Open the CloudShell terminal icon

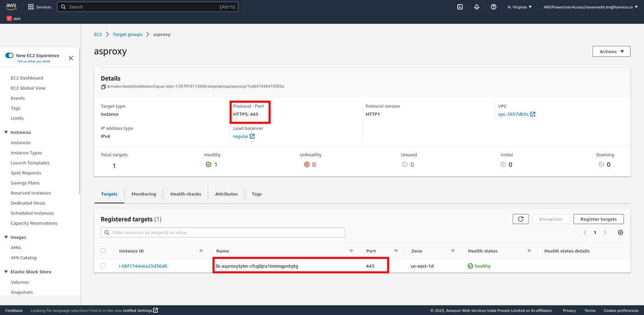point(460,7)
